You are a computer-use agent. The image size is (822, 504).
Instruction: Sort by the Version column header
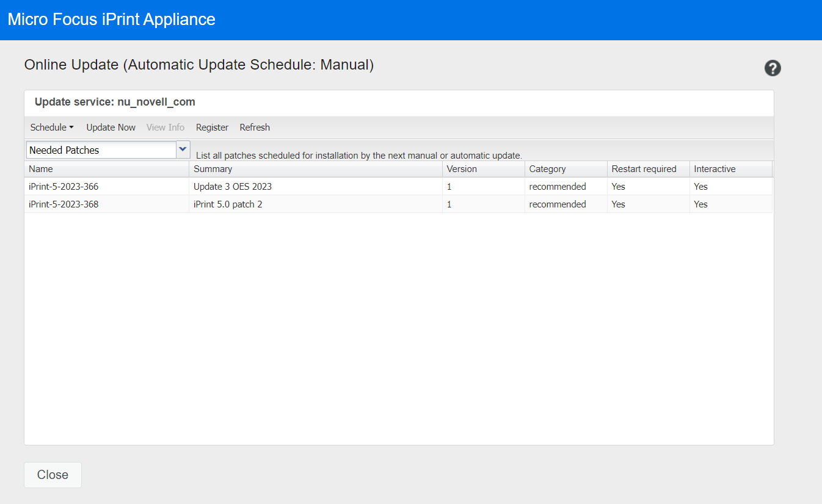pyautogui.click(x=462, y=169)
